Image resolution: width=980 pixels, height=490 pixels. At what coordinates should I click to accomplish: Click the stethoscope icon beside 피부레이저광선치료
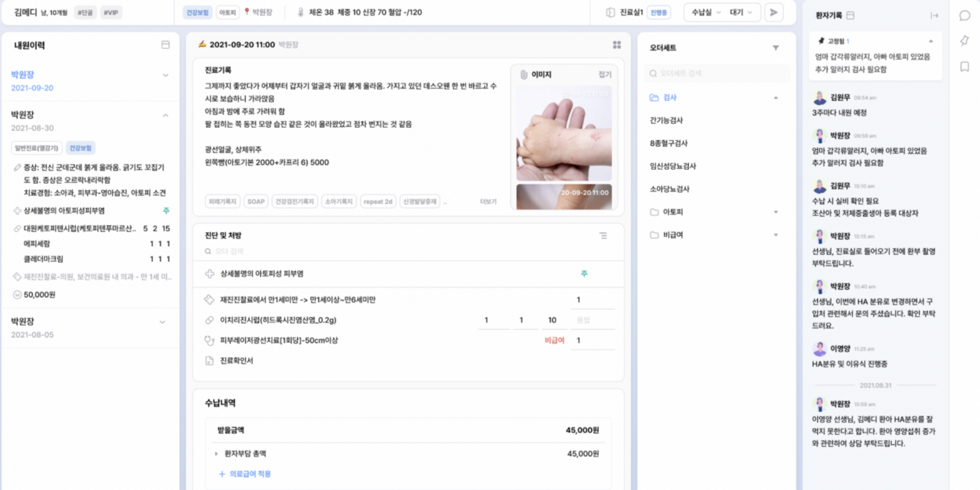click(210, 340)
